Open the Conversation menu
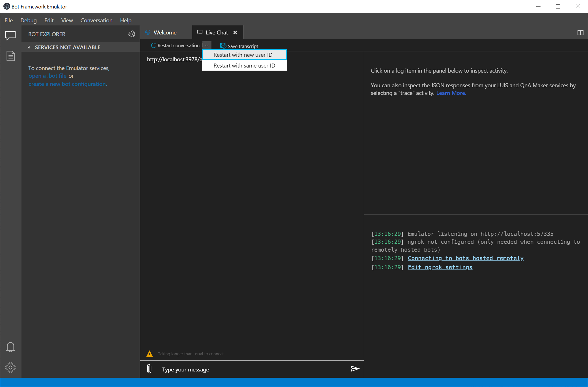This screenshot has width=588, height=387. (x=96, y=20)
